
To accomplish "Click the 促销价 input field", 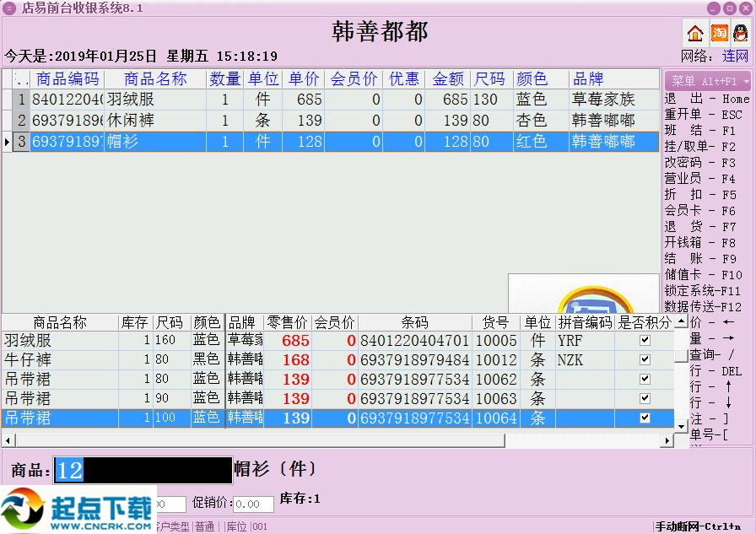I will (253, 504).
